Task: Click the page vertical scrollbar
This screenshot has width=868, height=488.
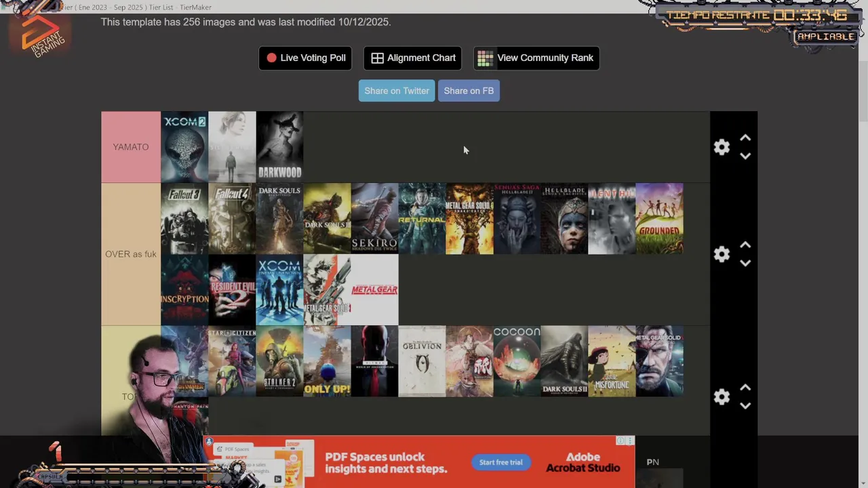Action: [x=863, y=91]
